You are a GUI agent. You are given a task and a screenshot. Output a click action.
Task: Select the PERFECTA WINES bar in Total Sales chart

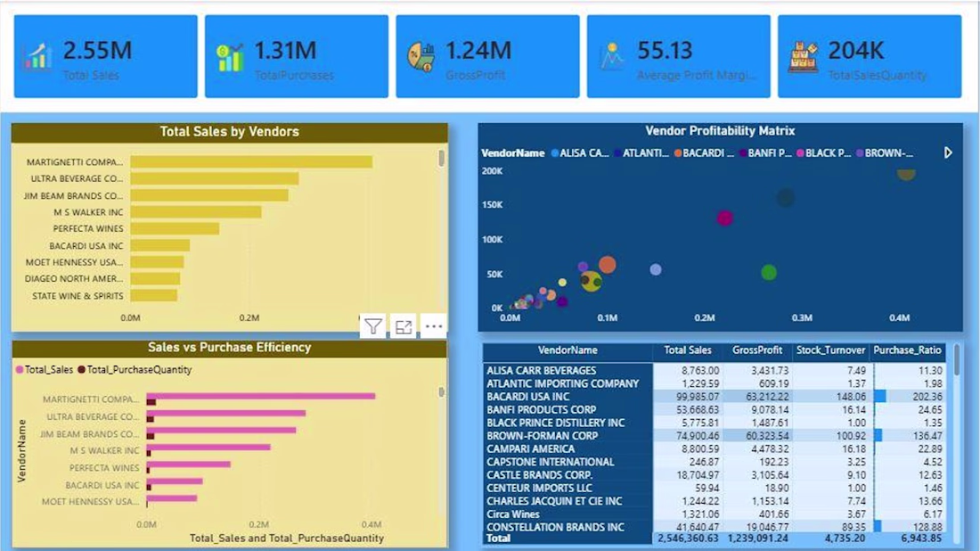pyautogui.click(x=175, y=229)
